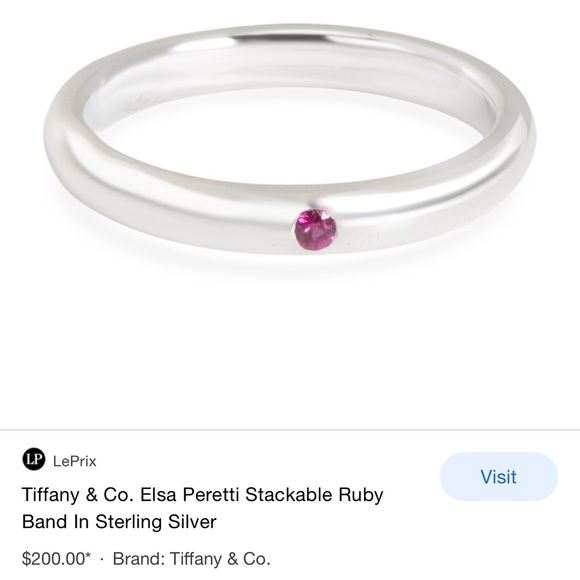The height and width of the screenshot is (580, 580).
Task: Tap the pink ruby gemstone on the ring
Action: (x=316, y=229)
